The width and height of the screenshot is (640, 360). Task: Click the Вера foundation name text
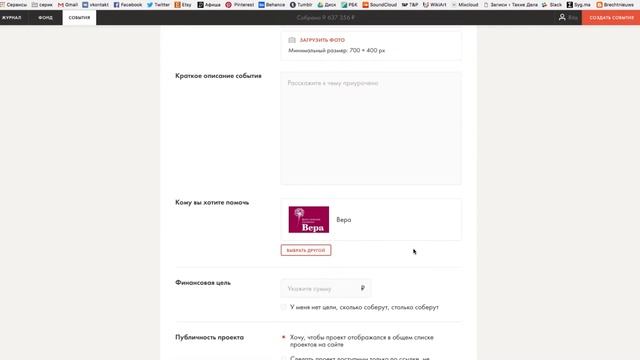coord(344,220)
